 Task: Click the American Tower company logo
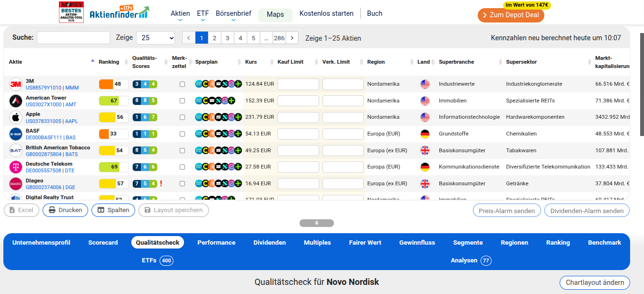(15, 101)
